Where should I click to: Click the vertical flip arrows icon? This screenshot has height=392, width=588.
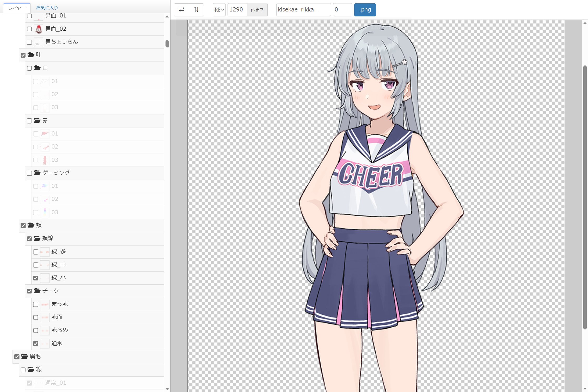point(197,10)
